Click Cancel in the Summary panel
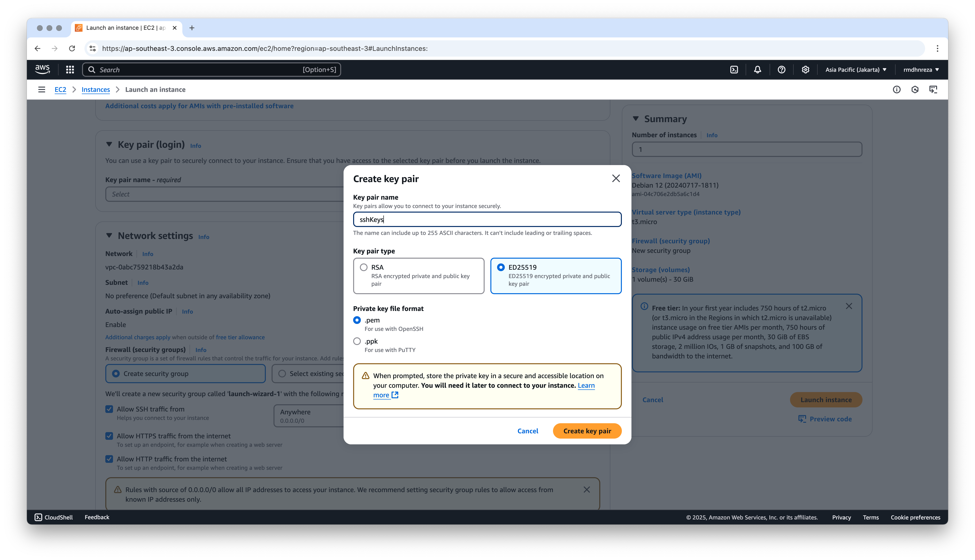 [652, 400]
